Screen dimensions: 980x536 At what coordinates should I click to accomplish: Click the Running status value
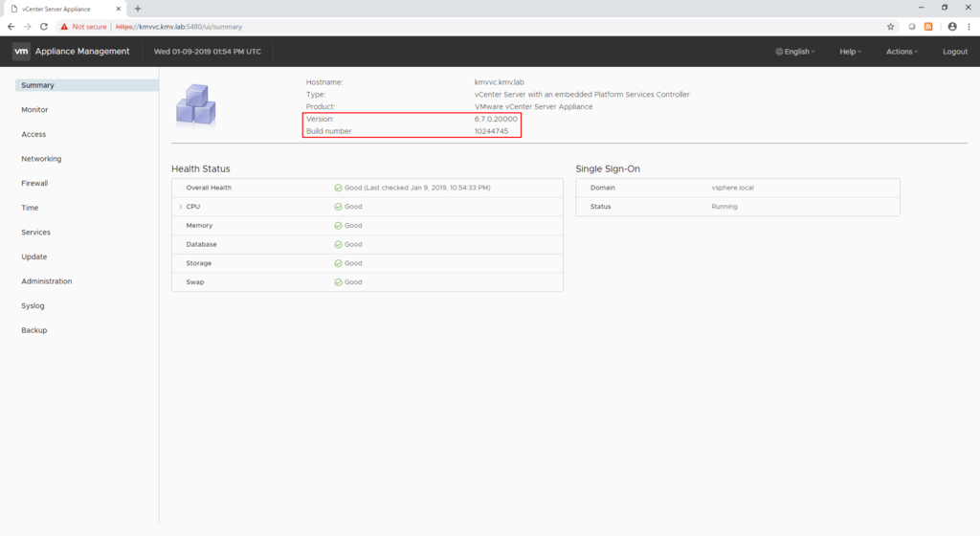point(724,206)
